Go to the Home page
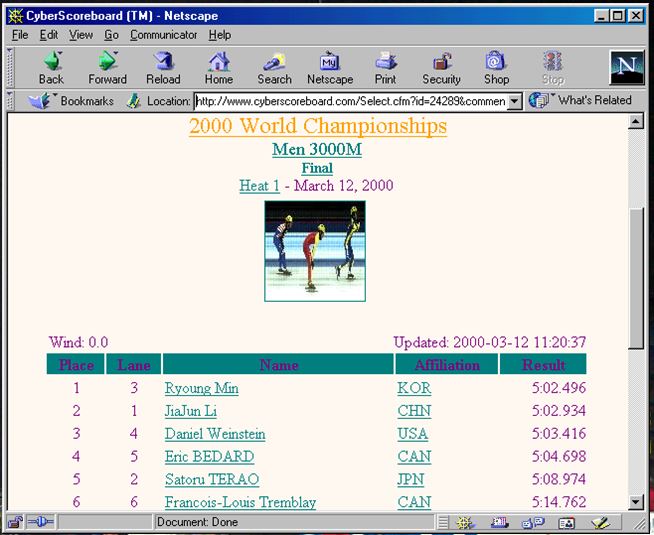 (218, 67)
